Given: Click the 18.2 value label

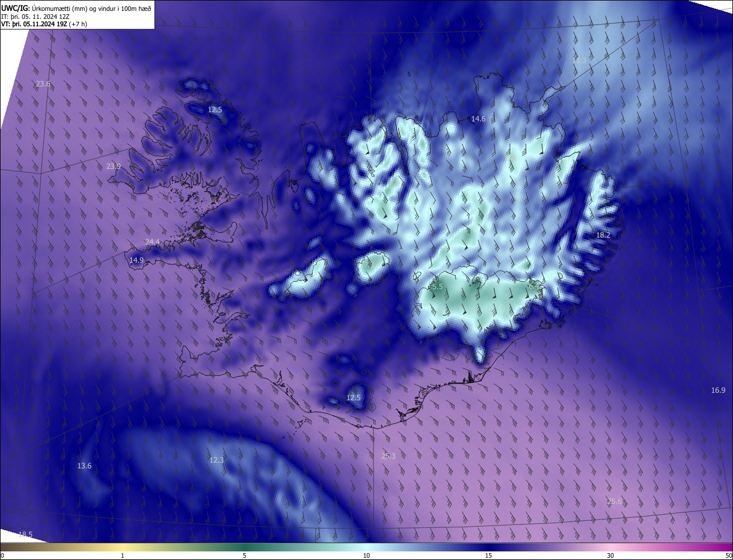Looking at the screenshot, I should point(603,235).
